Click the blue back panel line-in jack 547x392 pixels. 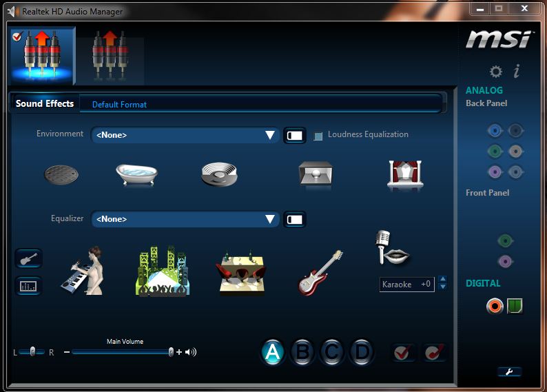tap(495, 131)
